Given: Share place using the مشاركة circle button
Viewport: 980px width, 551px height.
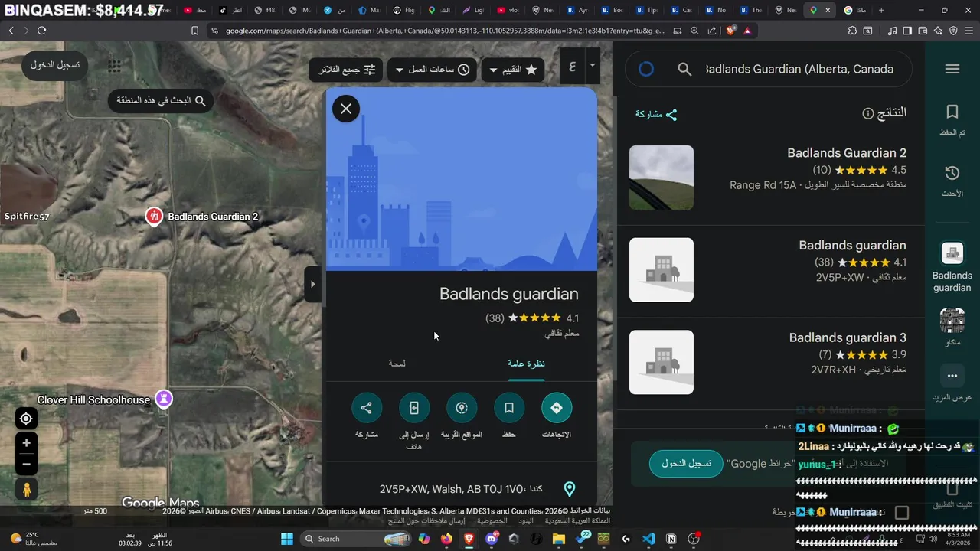Looking at the screenshot, I should tap(367, 408).
